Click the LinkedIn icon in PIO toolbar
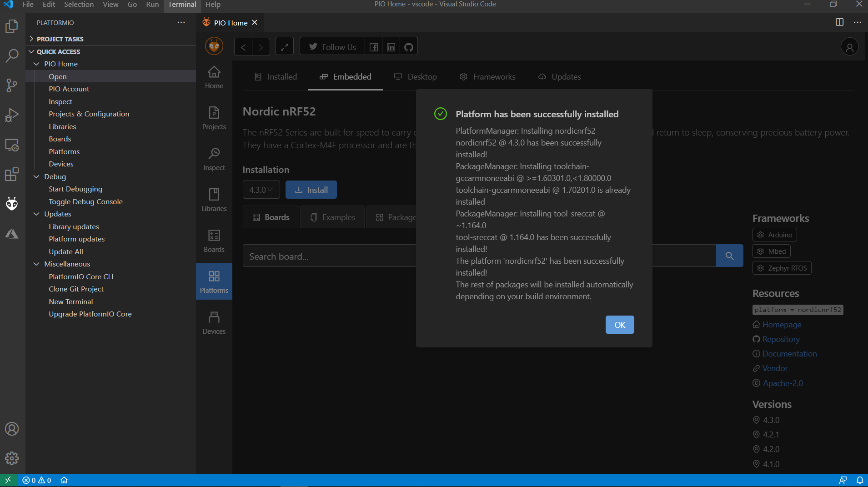 tap(391, 47)
